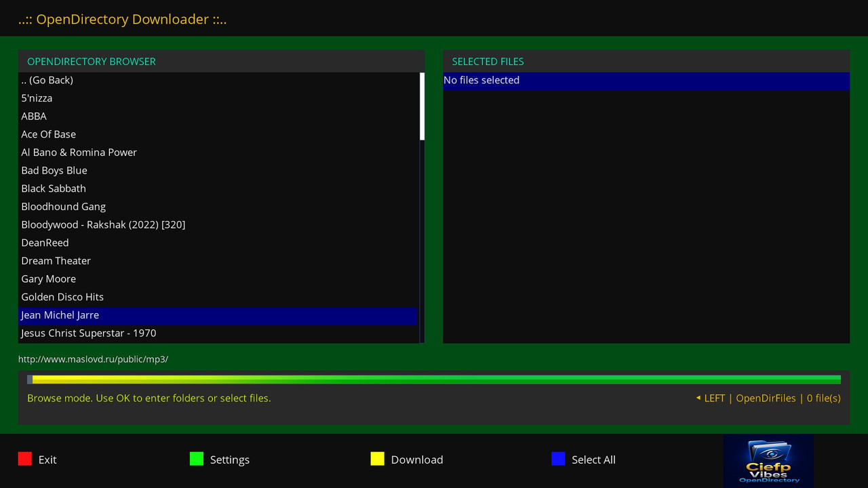Click the SELECTED FILES panel header
868x488 pixels.
[x=646, y=61]
